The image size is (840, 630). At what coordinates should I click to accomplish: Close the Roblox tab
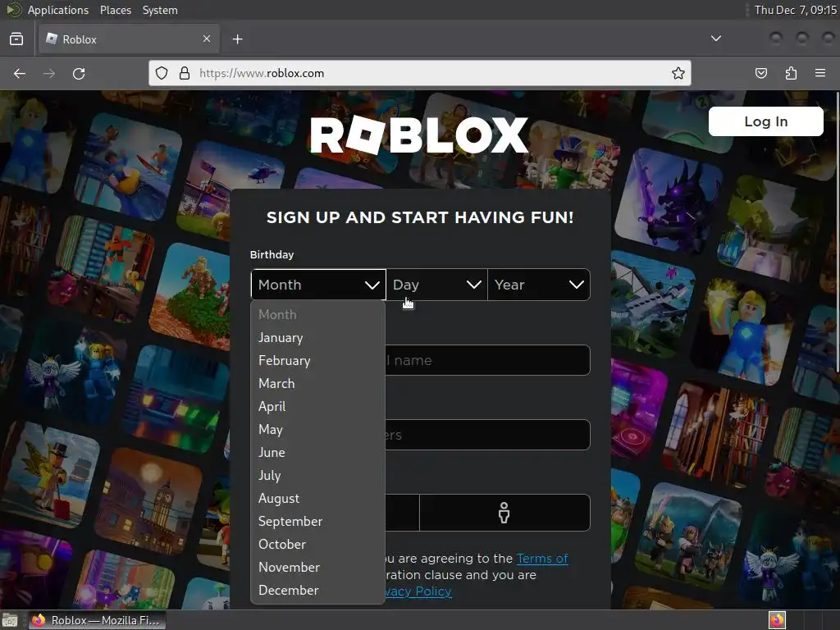(207, 39)
